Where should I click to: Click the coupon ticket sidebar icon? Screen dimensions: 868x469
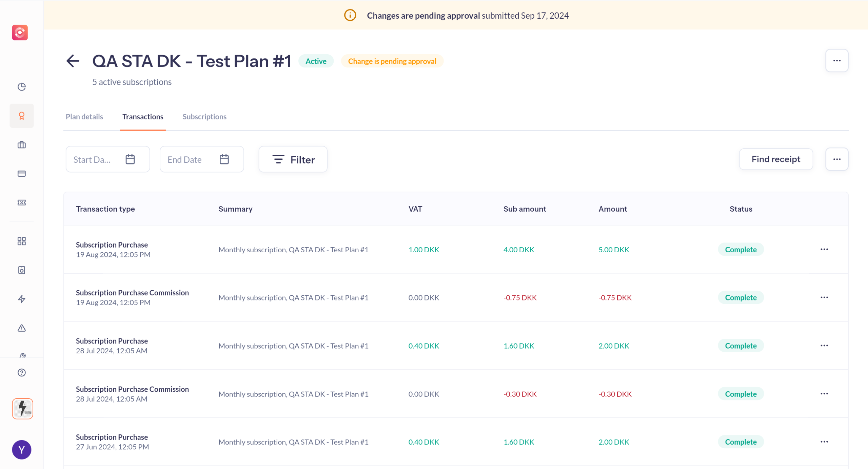[22, 202]
